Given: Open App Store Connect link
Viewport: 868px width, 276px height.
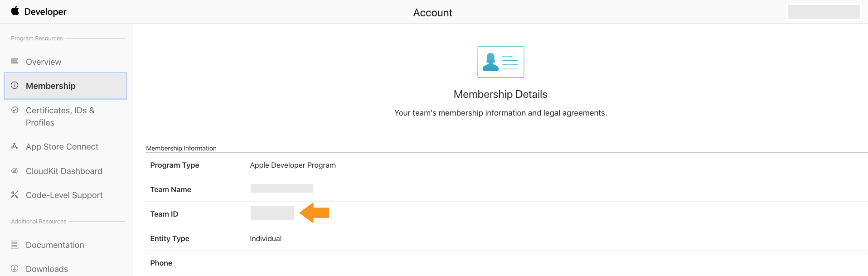Looking at the screenshot, I should (x=62, y=147).
